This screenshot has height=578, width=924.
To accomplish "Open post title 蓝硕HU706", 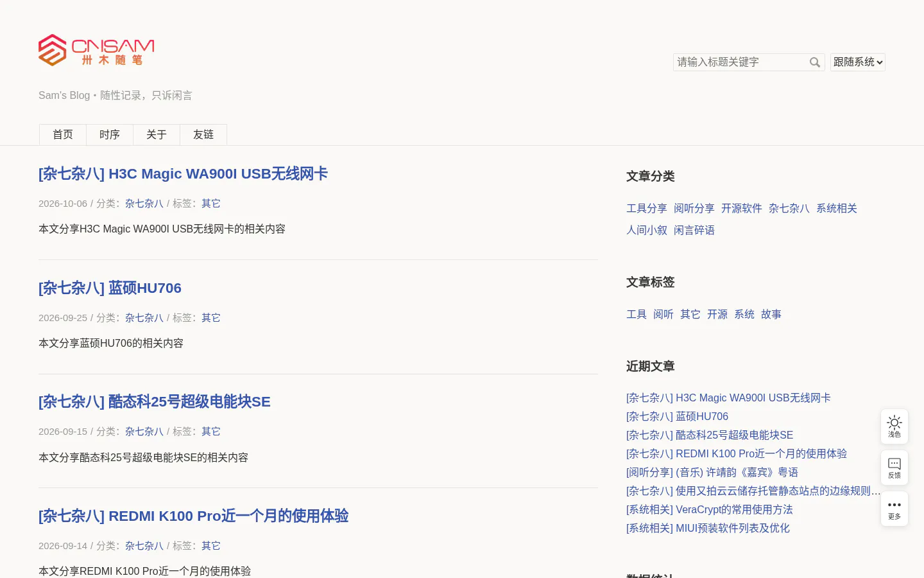I will coord(110,288).
